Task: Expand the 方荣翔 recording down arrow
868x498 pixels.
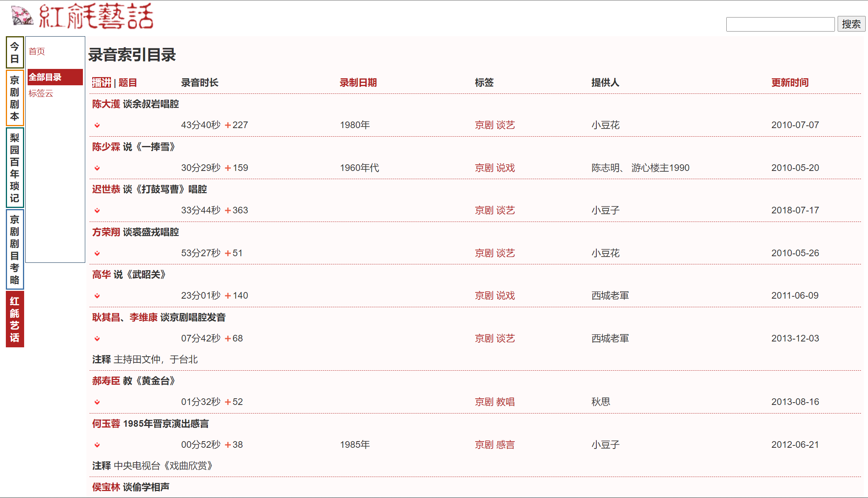Action: tap(97, 253)
